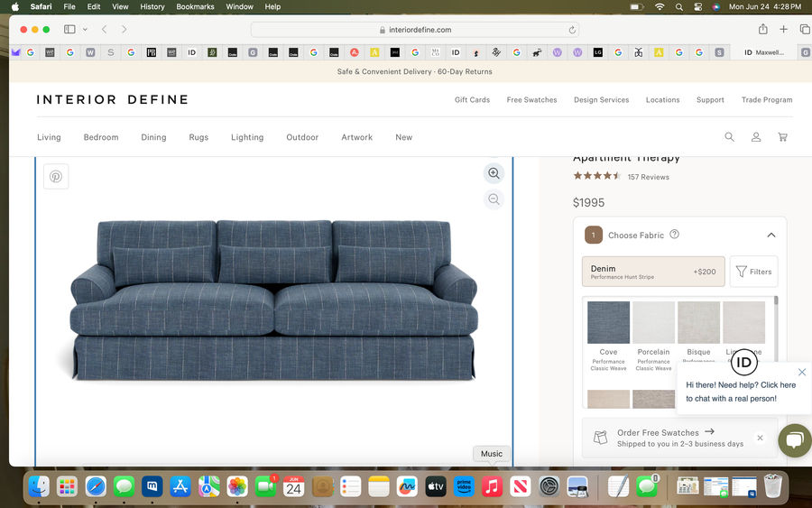Save the sofa image with the Pinterest icon
Viewport: 812px width, 508px height.
(56, 177)
